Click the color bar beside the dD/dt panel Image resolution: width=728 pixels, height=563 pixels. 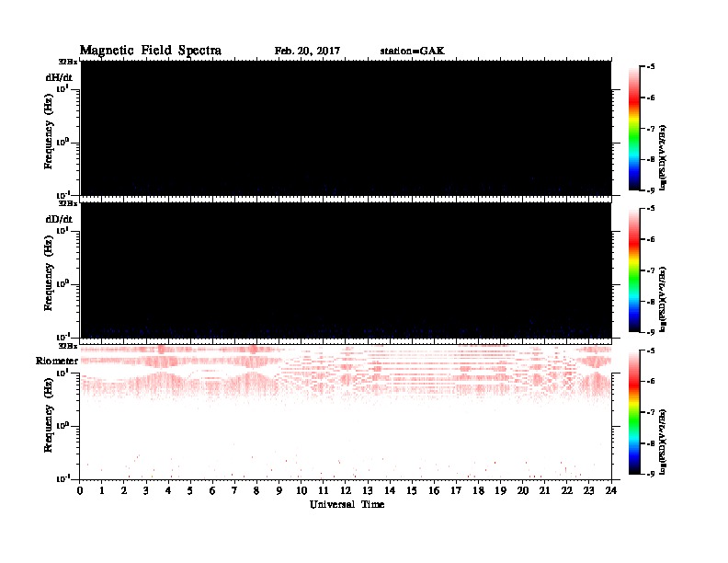634,270
